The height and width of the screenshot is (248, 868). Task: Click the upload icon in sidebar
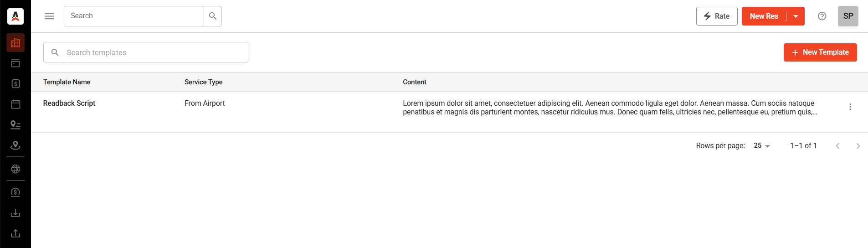15,233
